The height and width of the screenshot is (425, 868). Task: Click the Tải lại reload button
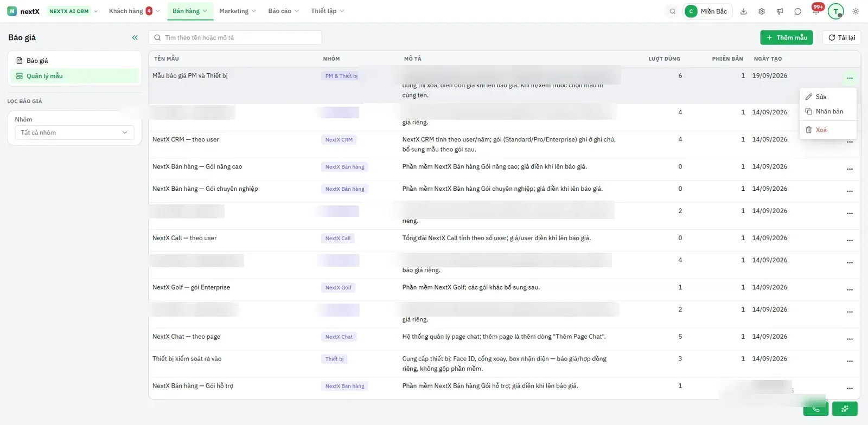841,37
